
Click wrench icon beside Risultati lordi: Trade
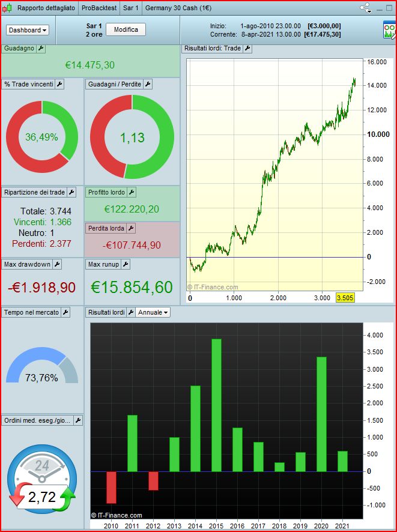(247, 48)
